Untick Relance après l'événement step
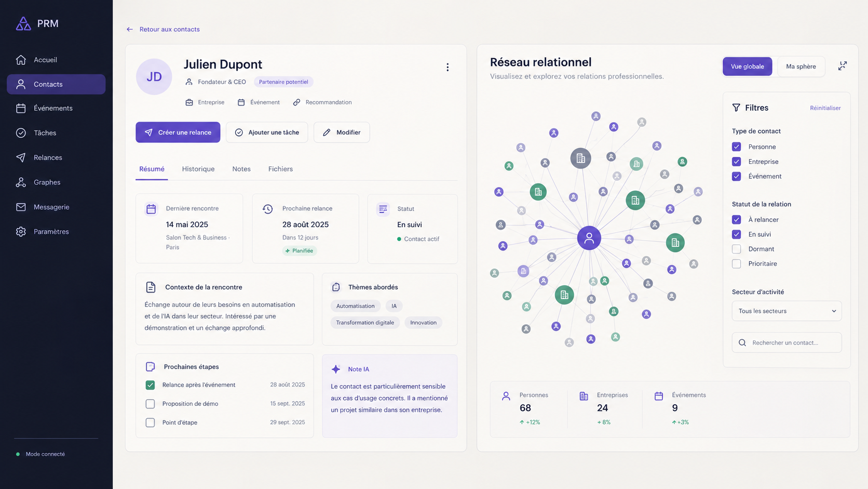 (x=150, y=385)
